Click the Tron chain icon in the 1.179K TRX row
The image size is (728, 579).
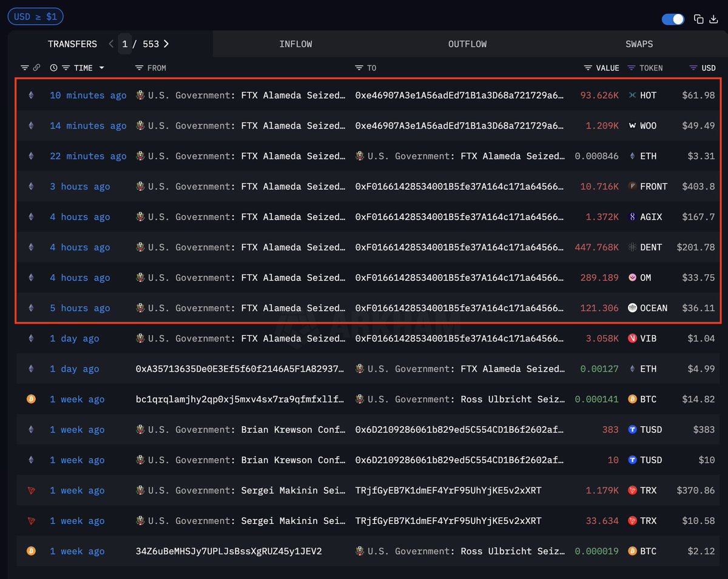[31, 490]
